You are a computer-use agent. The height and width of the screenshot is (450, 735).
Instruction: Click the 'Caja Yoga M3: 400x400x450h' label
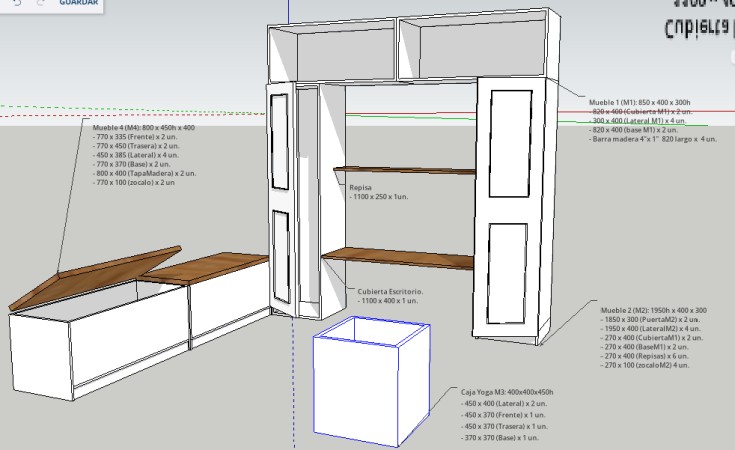[x=507, y=392]
